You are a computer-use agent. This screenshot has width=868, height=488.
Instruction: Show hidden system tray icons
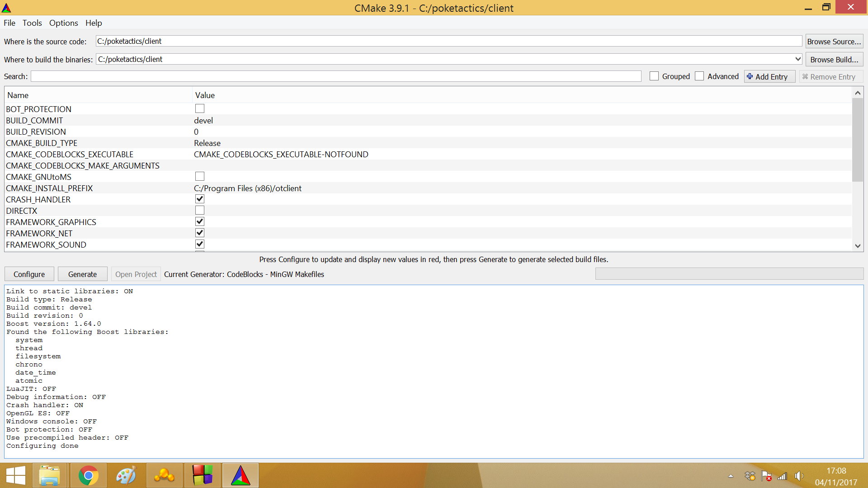pos(731,476)
